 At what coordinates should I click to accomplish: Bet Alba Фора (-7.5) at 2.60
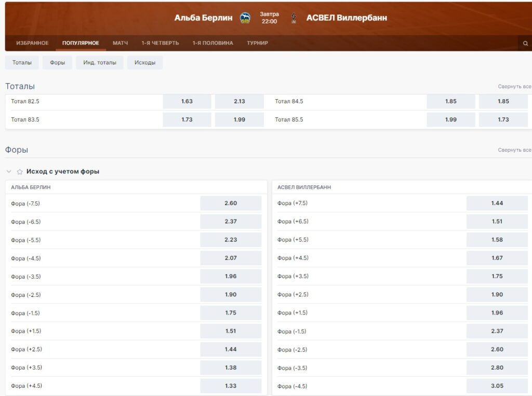coord(231,203)
